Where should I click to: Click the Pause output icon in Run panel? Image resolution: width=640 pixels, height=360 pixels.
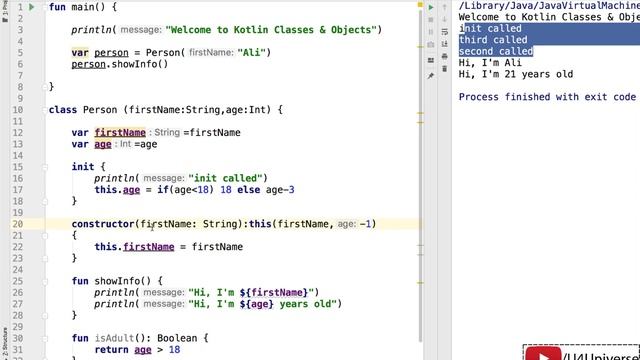click(431, 31)
